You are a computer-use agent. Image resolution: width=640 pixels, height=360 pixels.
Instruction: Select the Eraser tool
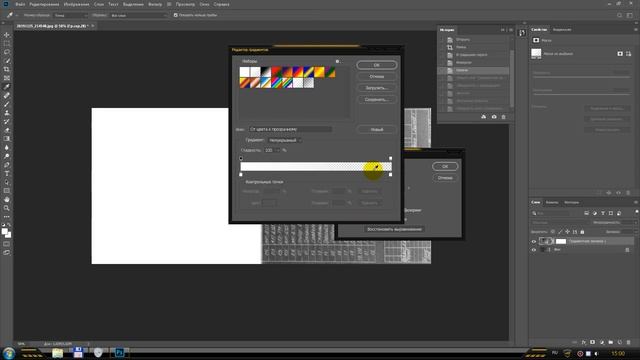(7, 130)
